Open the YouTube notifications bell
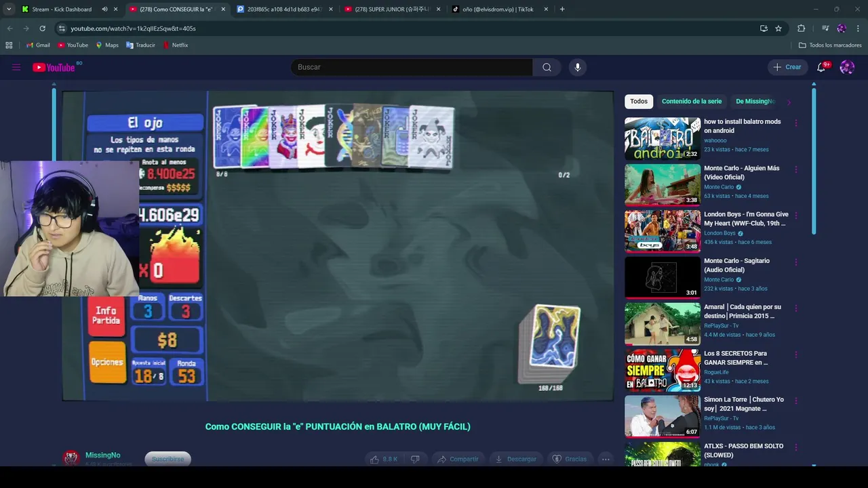This screenshot has height=488, width=868. tap(821, 67)
